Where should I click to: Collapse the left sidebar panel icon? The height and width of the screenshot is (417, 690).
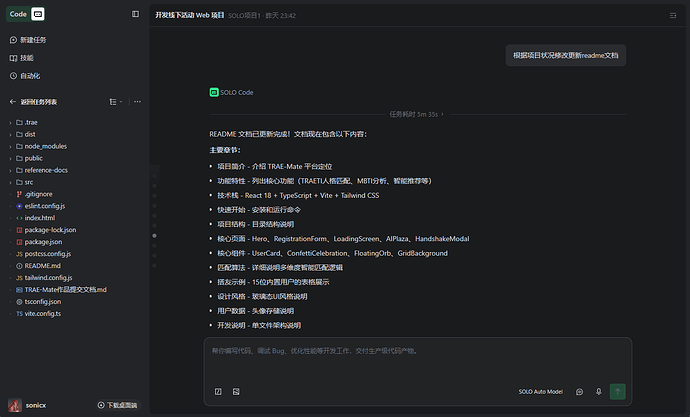tap(136, 14)
